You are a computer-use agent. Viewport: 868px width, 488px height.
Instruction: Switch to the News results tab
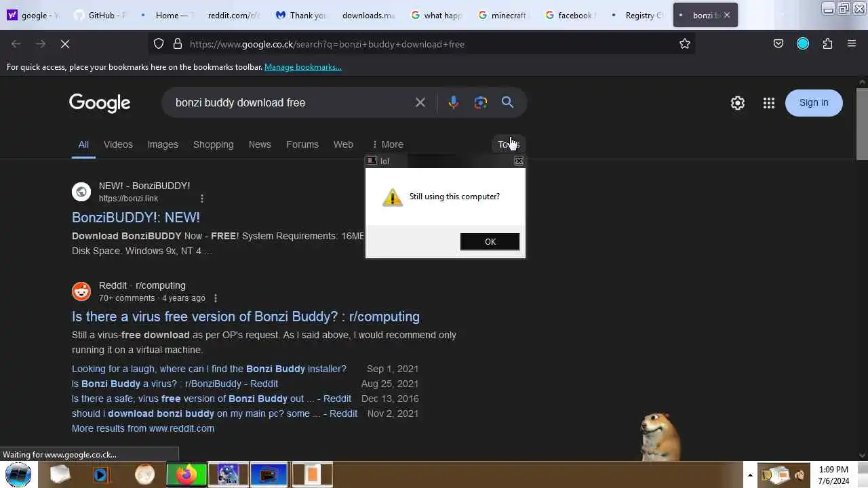click(260, 144)
